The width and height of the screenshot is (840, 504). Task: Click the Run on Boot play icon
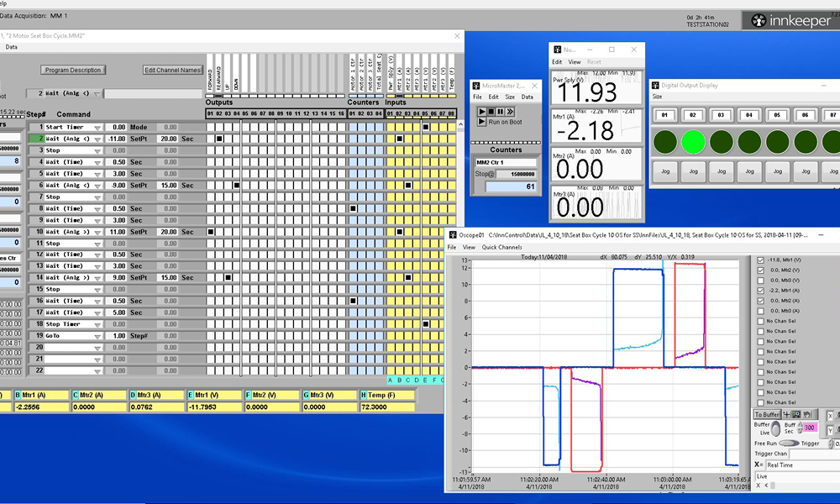click(481, 122)
